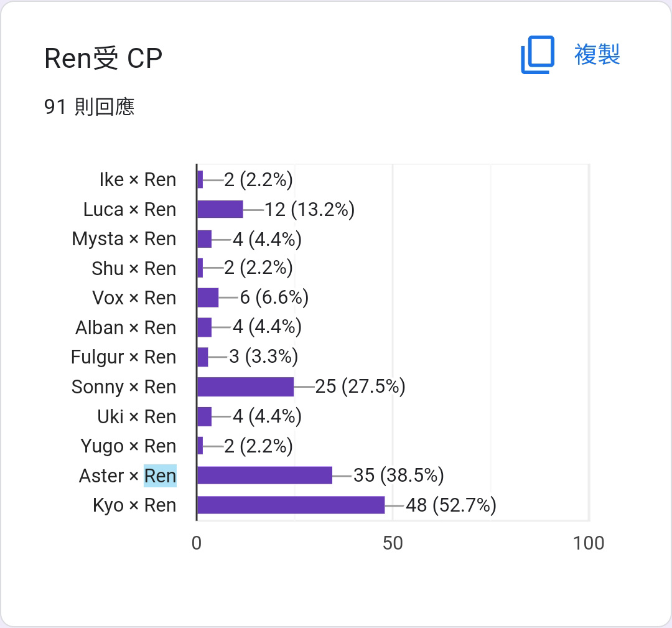Select the Aster × Ren purple bar
This screenshot has width=672, height=628.
264,476
